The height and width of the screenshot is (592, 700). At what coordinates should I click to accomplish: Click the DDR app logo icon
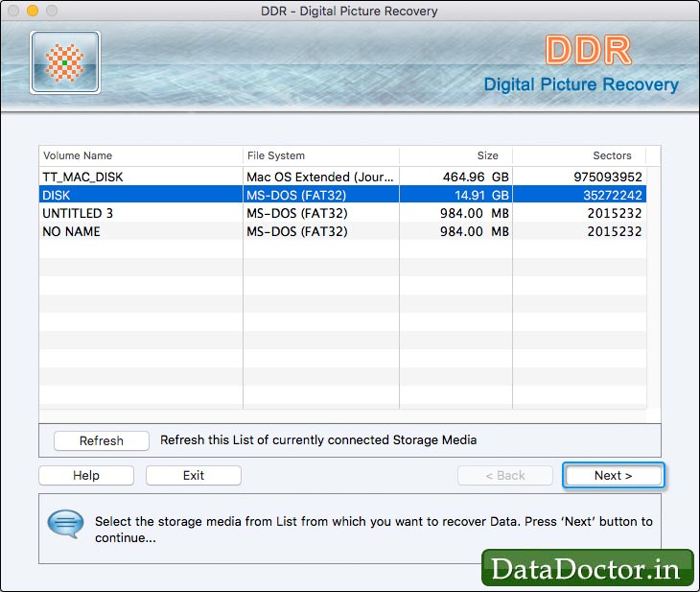pos(65,62)
